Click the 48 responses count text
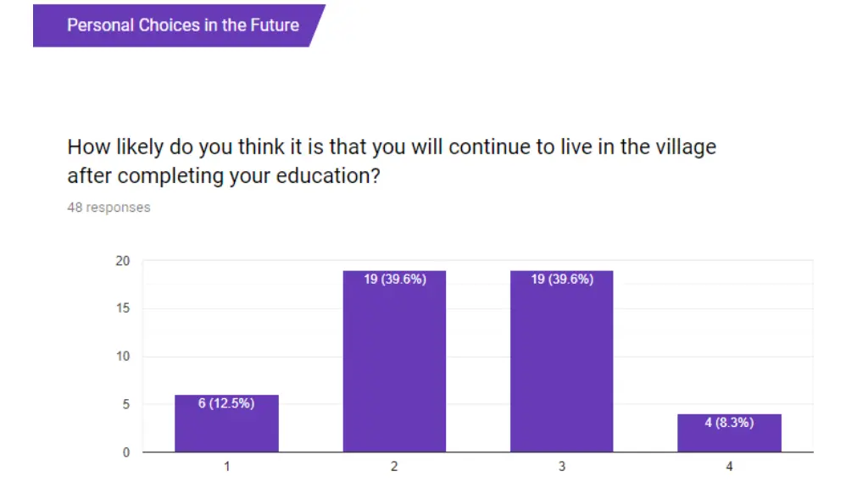Image resolution: width=868 pixels, height=488 pixels. point(108,208)
